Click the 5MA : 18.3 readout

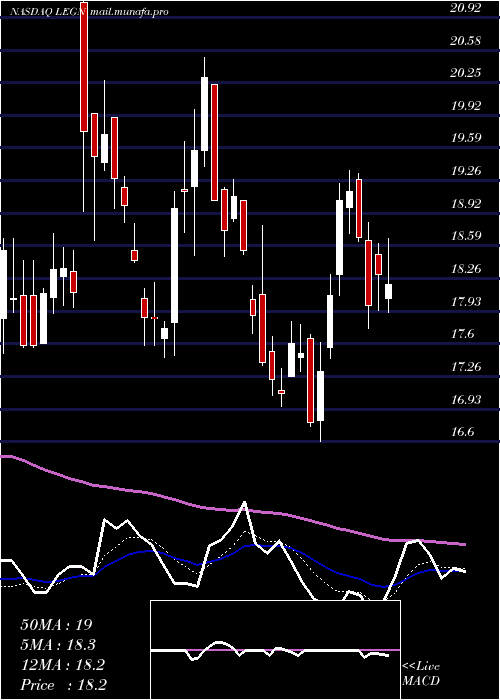[58, 645]
